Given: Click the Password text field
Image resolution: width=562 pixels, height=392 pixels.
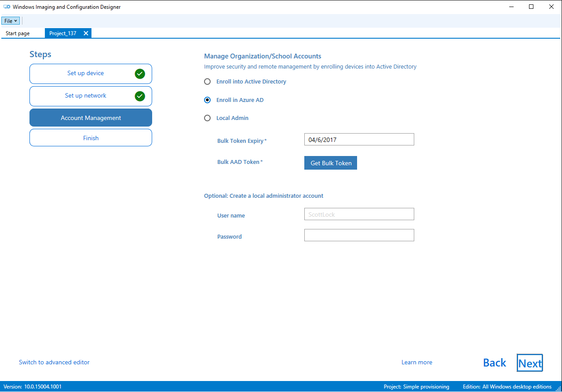Looking at the screenshot, I should [x=359, y=235].
